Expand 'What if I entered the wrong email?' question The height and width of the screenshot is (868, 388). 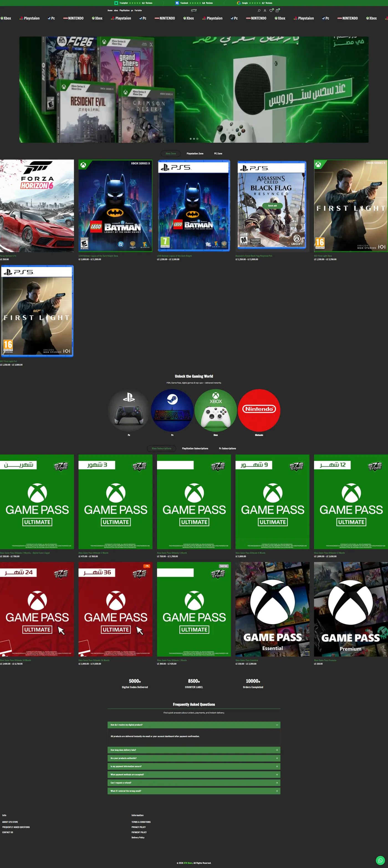click(x=194, y=791)
